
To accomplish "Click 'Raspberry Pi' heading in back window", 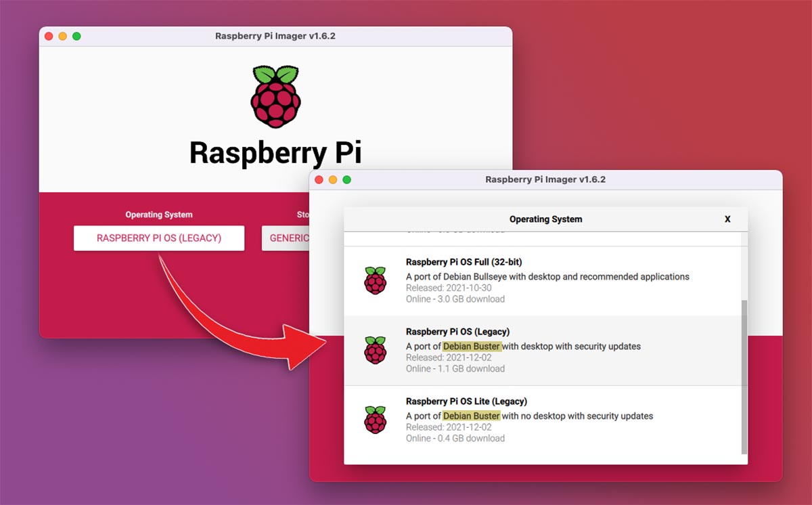I will coord(275,153).
